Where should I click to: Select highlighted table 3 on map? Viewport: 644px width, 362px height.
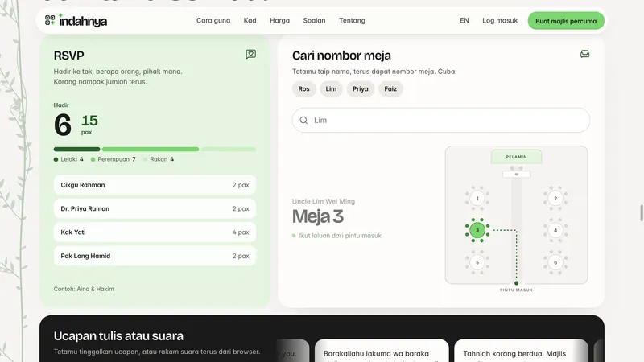click(477, 230)
